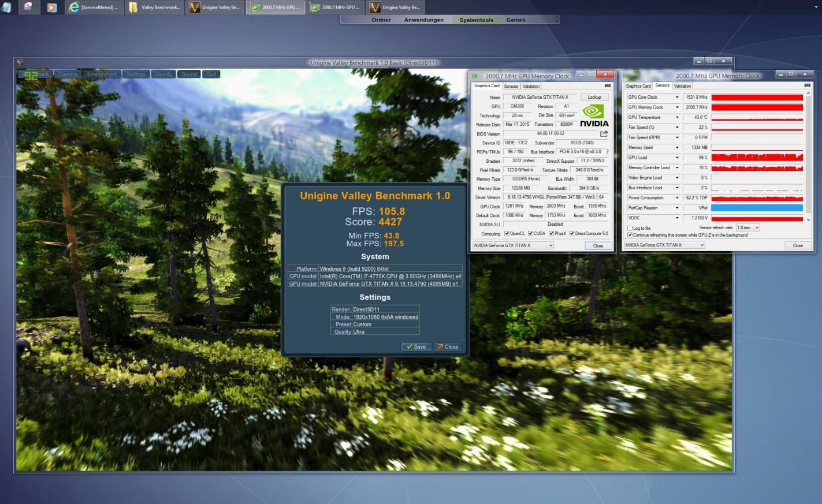
Task: Click Close button in Graphics Card GPU-Z window
Action: pyautogui.click(x=598, y=245)
